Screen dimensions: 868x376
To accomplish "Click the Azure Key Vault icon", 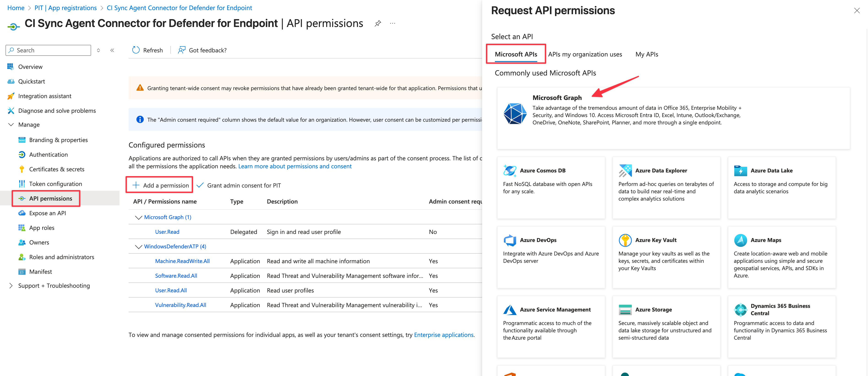I will [625, 240].
